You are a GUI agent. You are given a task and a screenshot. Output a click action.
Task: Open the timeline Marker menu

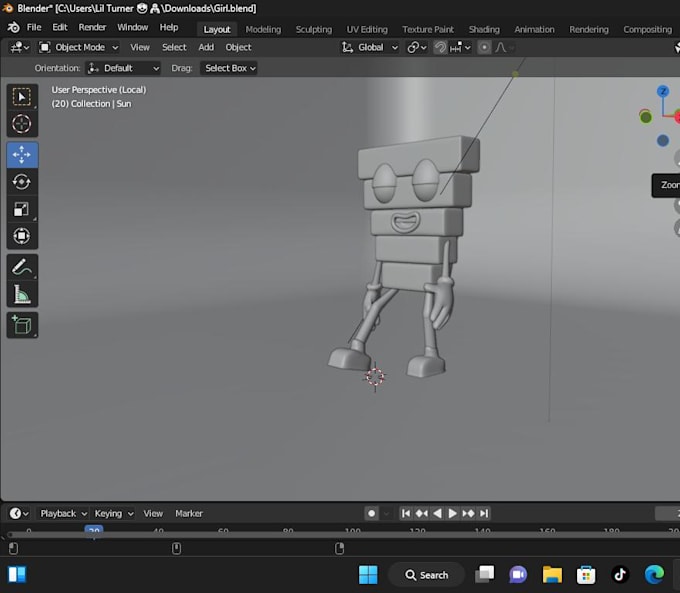coord(189,514)
